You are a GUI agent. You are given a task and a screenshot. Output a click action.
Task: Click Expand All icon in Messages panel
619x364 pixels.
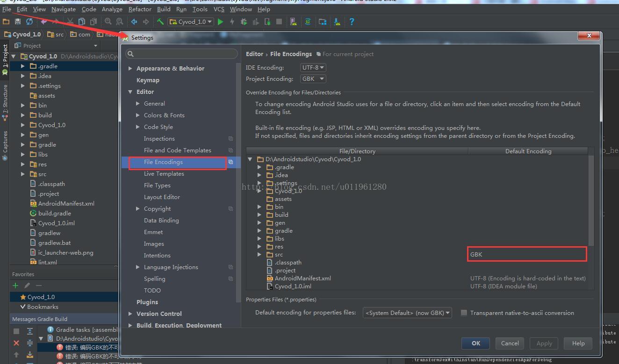(x=30, y=331)
